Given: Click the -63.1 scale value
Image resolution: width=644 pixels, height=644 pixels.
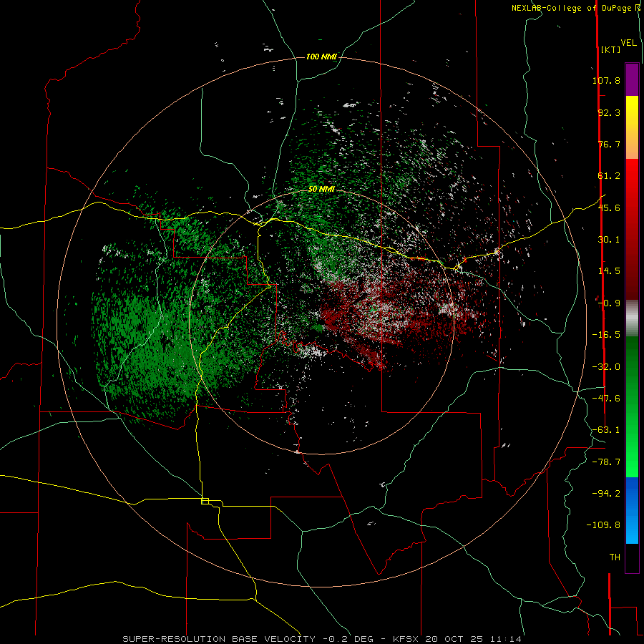Looking at the screenshot, I should click(x=606, y=430).
